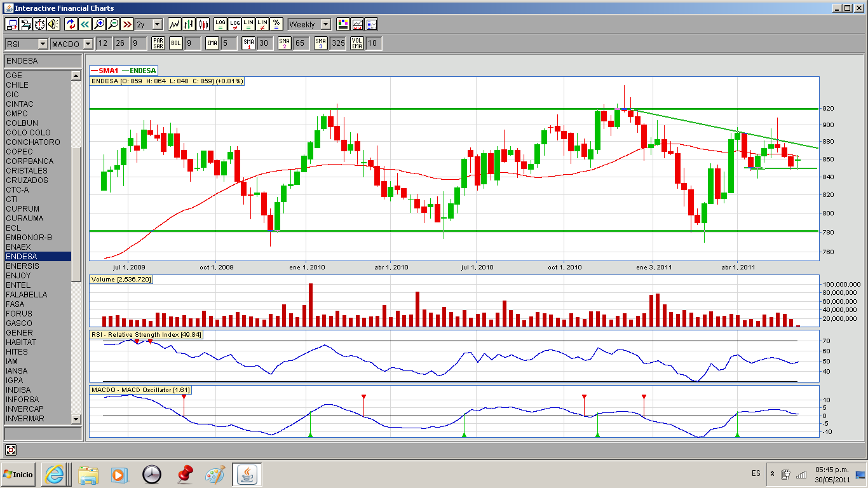This screenshot has width=868, height=488.
Task: Toggle the VOL EMA indicator
Action: click(x=357, y=43)
